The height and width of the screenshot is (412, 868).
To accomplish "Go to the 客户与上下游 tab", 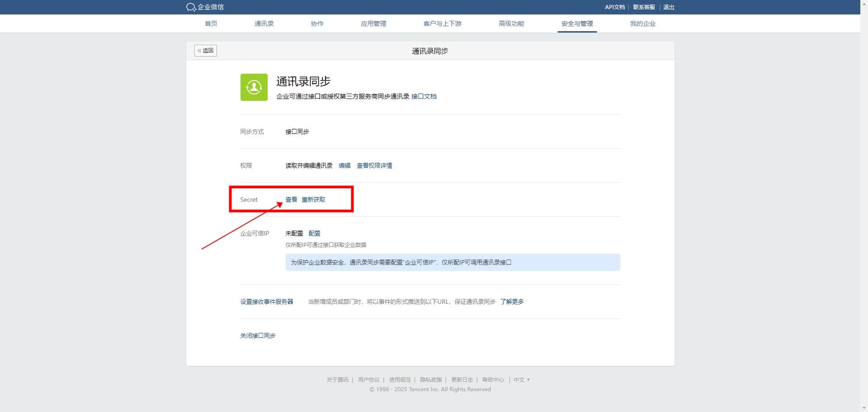I will click(x=442, y=24).
